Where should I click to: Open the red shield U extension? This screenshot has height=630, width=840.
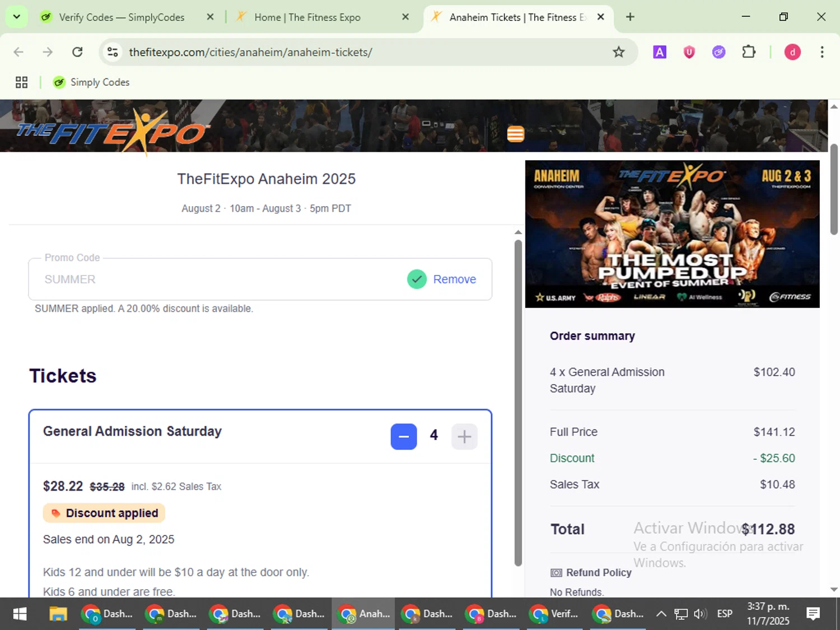pos(689,52)
